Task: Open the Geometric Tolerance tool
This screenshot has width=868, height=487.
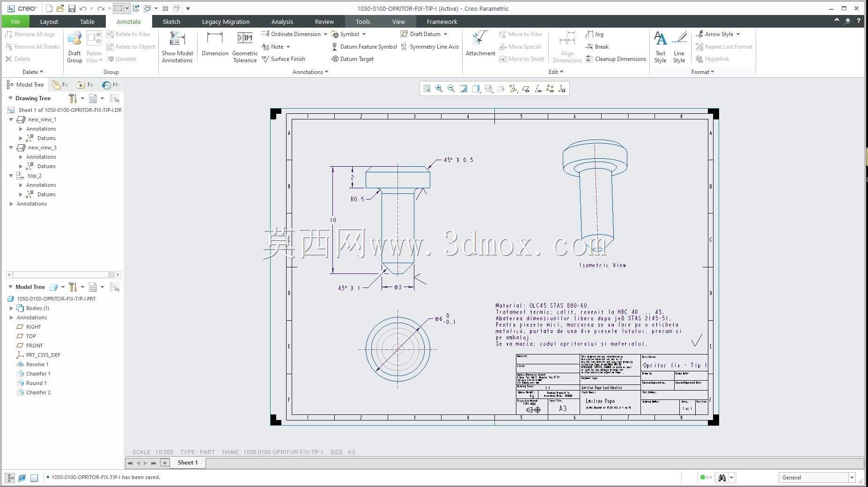Action: click(245, 47)
